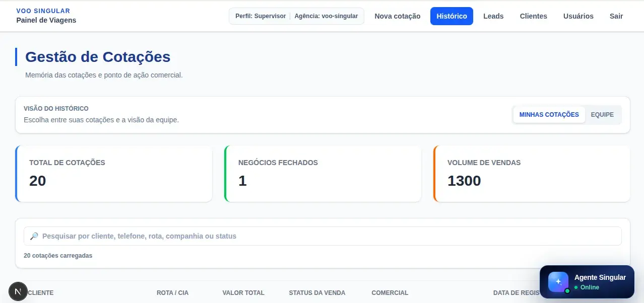Click the Rota / Cia column header

[172, 293]
